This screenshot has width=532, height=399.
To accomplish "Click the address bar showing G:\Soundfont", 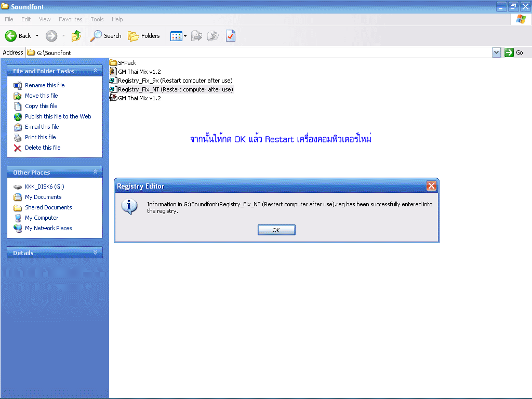I will (259, 52).
